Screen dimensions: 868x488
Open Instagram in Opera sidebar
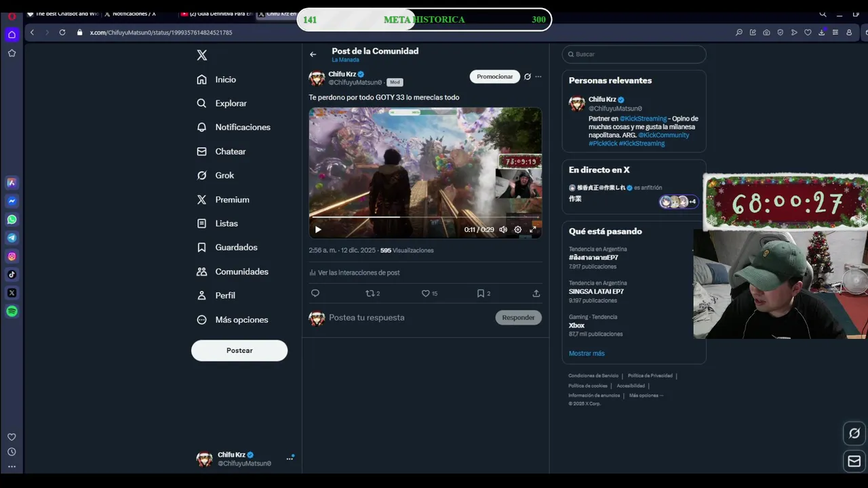(12, 256)
